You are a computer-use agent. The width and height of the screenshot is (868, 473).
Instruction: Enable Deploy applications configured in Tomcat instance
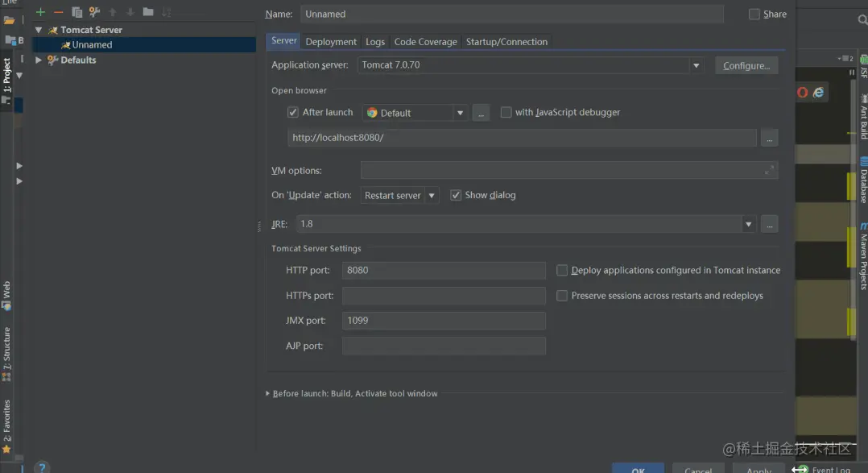(x=562, y=270)
